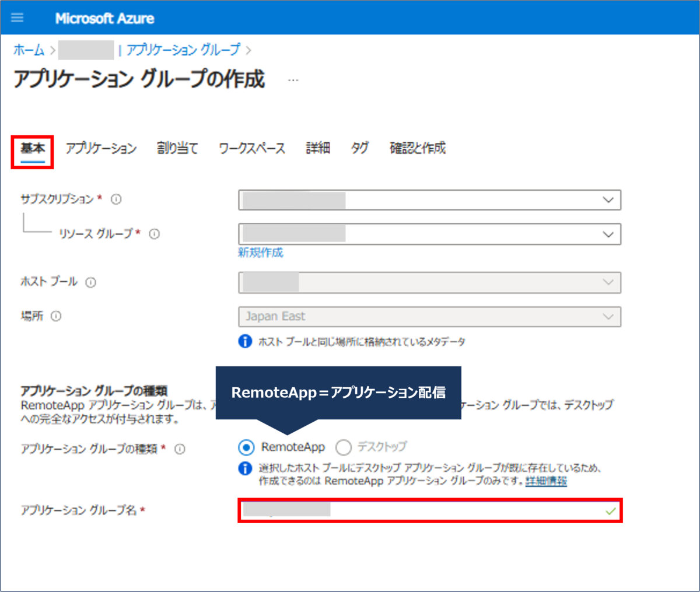Image resolution: width=700 pixels, height=592 pixels.
Task: Open the ellipsis menu beside page title
Action: 293,80
